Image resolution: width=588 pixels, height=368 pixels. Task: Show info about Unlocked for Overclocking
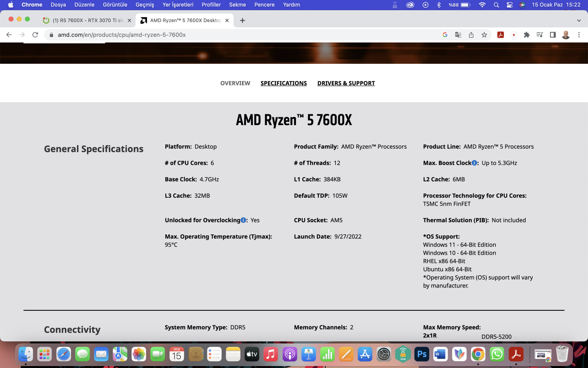pos(243,220)
